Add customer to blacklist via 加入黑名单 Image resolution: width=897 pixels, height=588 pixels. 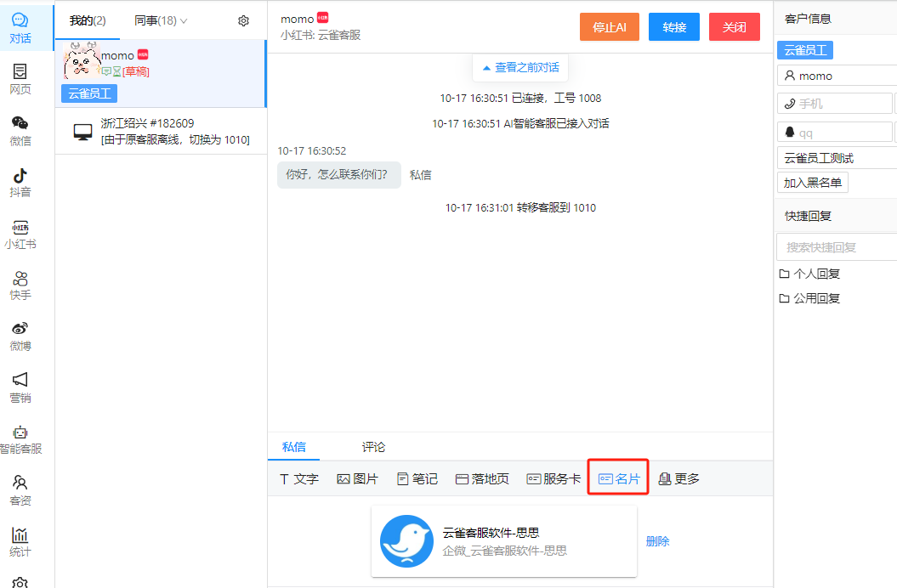pos(812,183)
